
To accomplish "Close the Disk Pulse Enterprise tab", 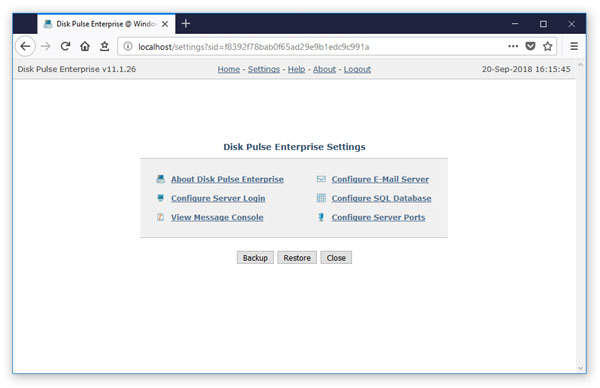I will point(165,24).
